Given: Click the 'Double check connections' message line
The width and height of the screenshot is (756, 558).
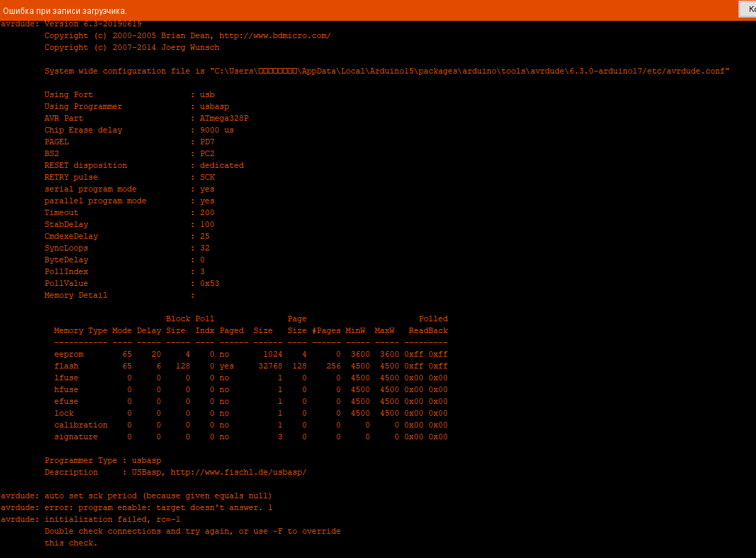Looking at the screenshot, I should point(192,531).
